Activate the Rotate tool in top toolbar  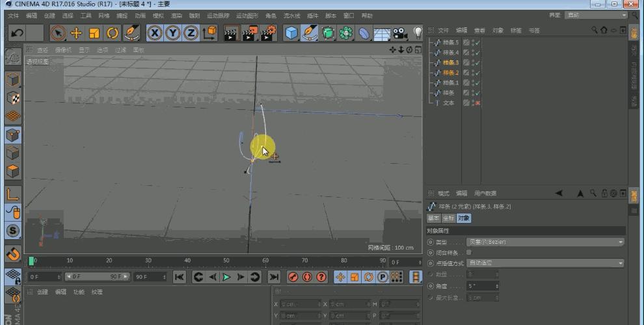point(112,33)
